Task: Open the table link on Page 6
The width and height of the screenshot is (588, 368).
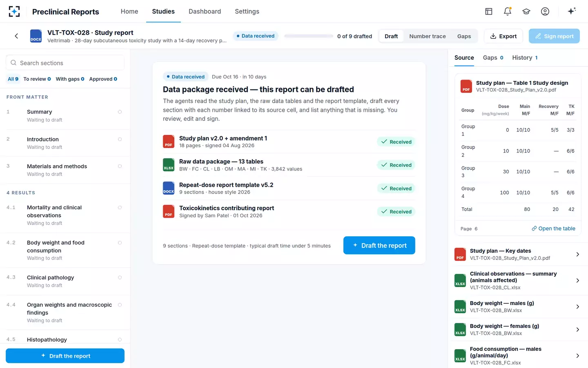Action: click(x=554, y=229)
